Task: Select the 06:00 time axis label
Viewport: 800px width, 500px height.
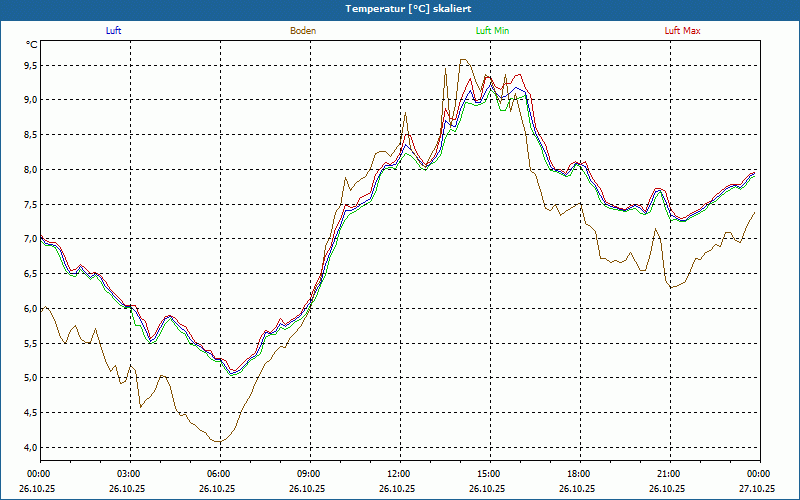Action: coord(219,474)
